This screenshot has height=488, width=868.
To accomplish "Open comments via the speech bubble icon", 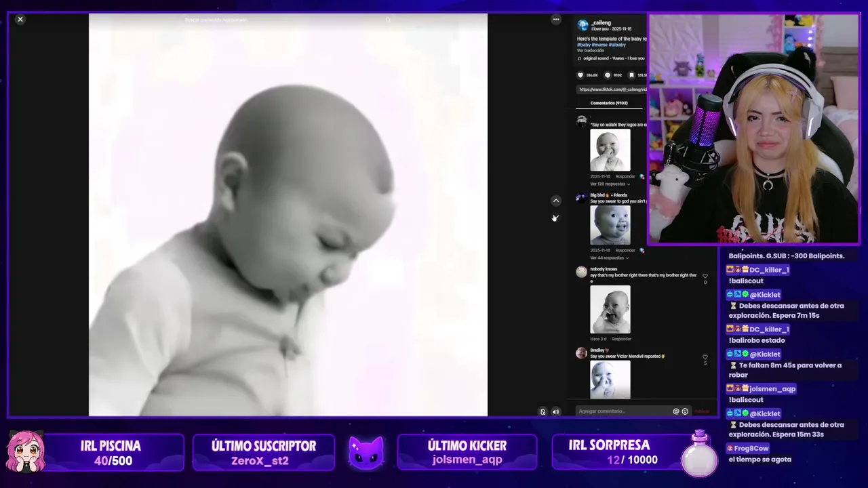I will [608, 75].
